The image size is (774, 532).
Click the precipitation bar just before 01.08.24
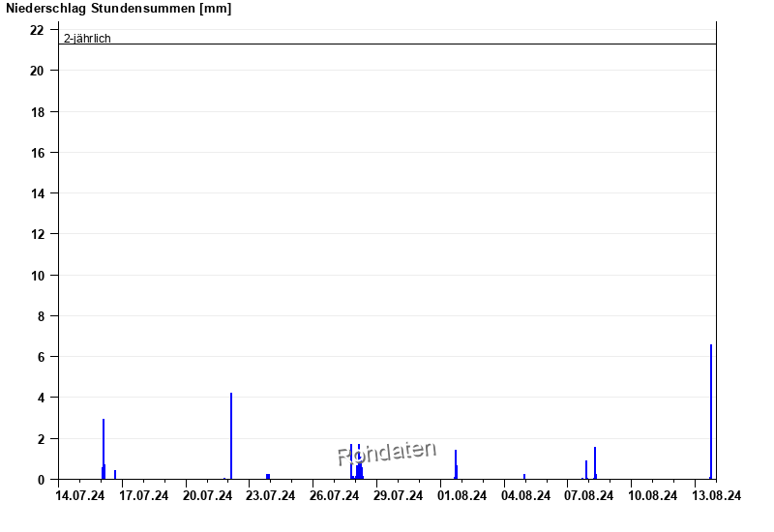pyautogui.click(x=456, y=463)
